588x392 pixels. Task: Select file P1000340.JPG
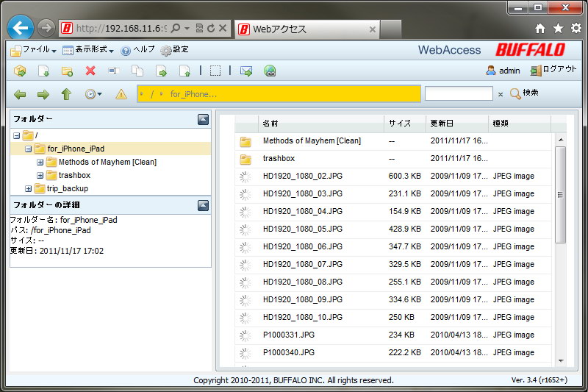click(393, 352)
